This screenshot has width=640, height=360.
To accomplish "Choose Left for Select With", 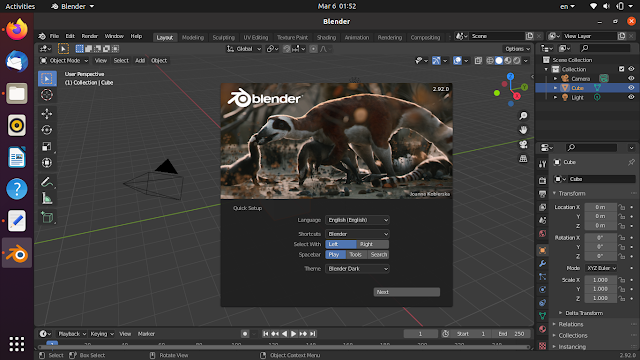I will tap(341, 244).
